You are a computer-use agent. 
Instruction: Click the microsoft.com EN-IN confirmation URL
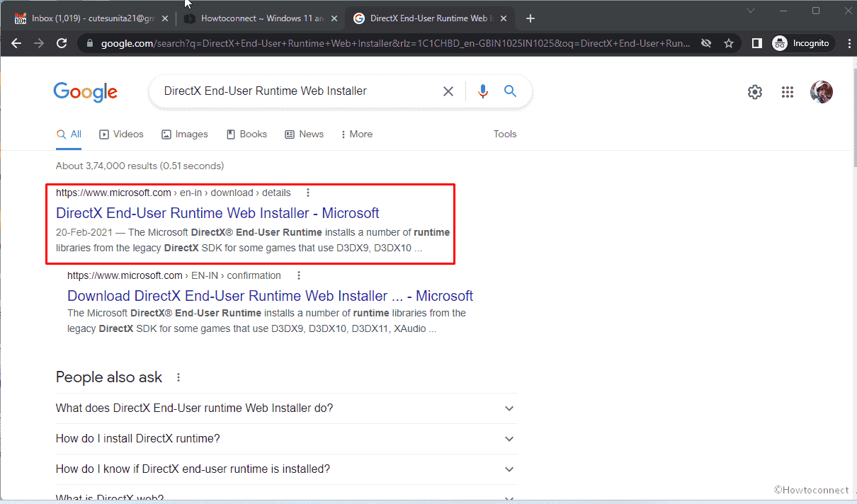click(x=174, y=275)
